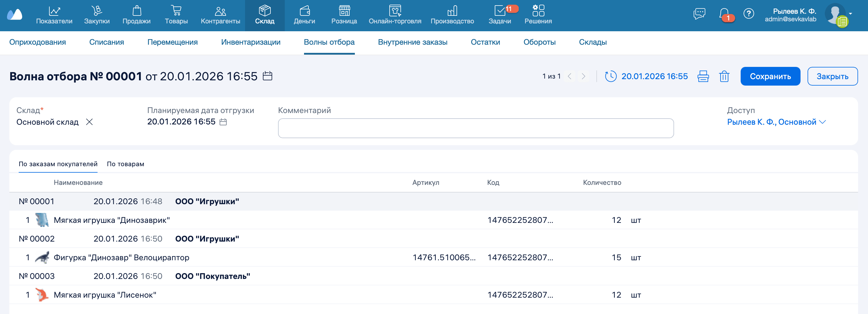This screenshot has width=868, height=314.
Task: Delete the wave using the trash icon
Action: 724,77
